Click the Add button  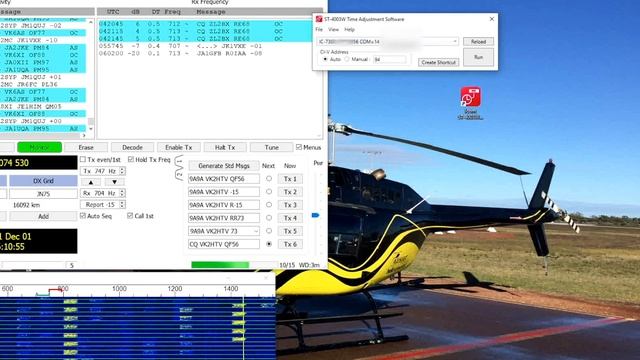pyautogui.click(x=43, y=216)
